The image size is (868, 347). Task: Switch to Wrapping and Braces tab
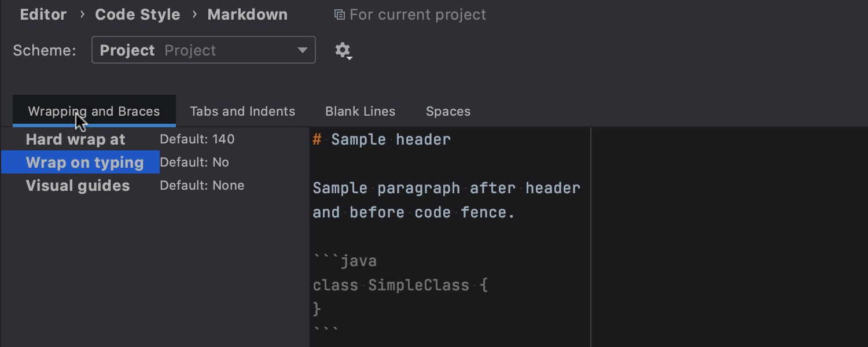click(x=94, y=111)
